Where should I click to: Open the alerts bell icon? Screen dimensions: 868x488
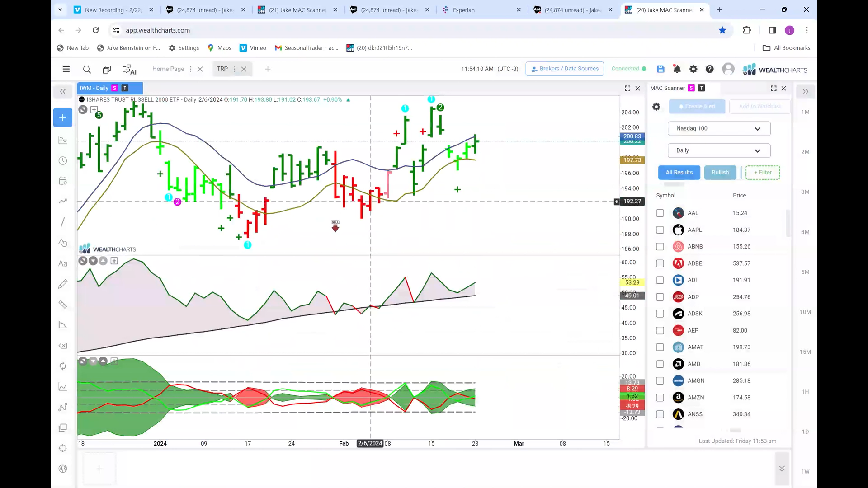tap(677, 69)
